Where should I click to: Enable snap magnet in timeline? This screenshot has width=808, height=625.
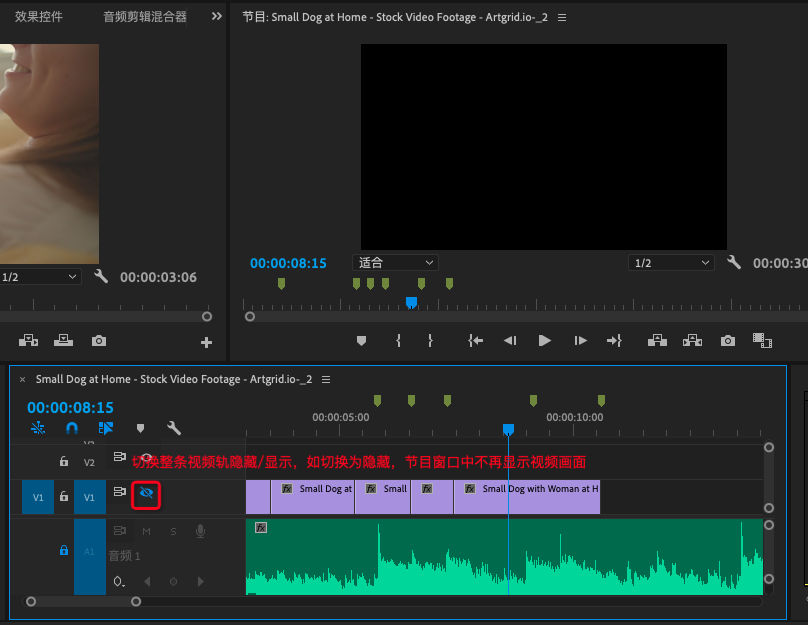72,428
